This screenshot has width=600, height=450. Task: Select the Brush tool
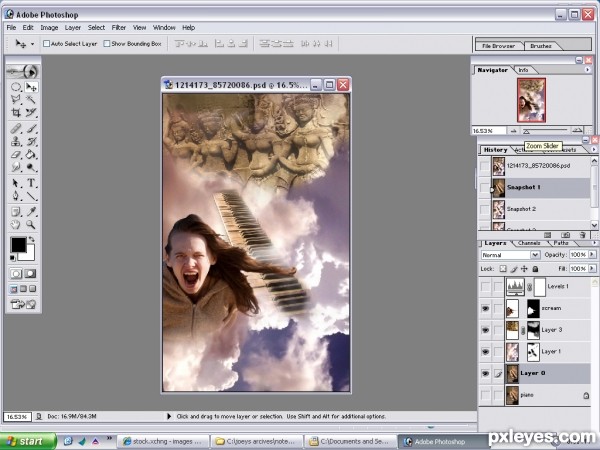tap(31, 129)
